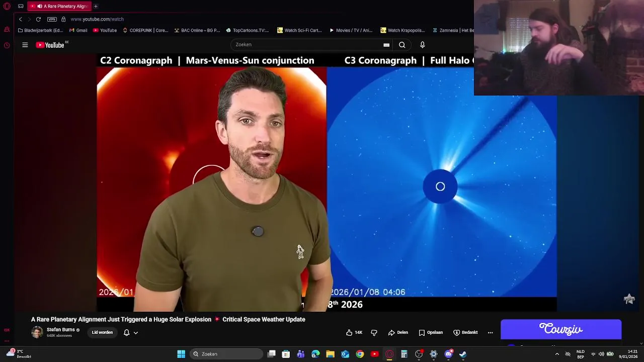The image size is (644, 362).
Task: Open the YouTube hamburger guide menu
Action: [25, 45]
